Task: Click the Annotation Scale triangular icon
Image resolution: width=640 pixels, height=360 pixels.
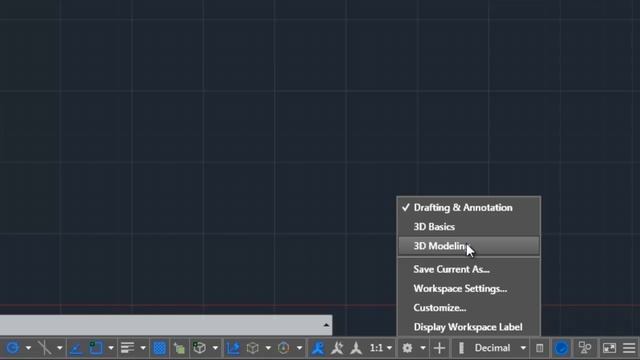Action: (x=356, y=348)
